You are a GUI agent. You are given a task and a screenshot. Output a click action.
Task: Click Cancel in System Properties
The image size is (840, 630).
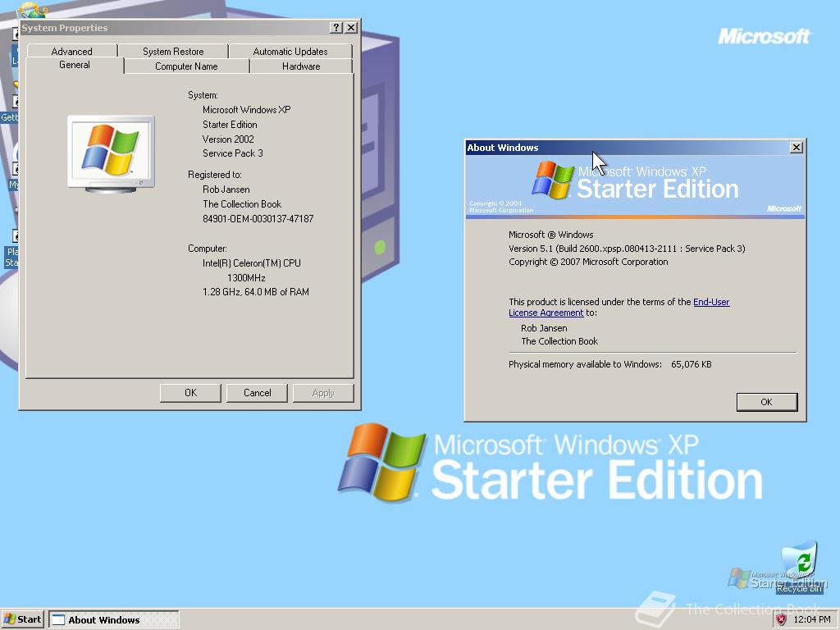click(257, 393)
